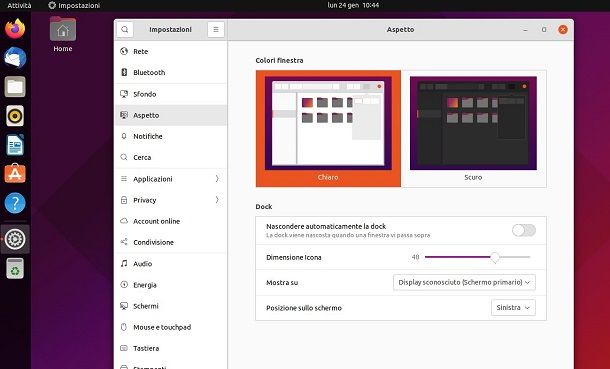The image size is (610, 369).
Task: Open the Impostazioni app menu in top bar
Action: point(74,5)
